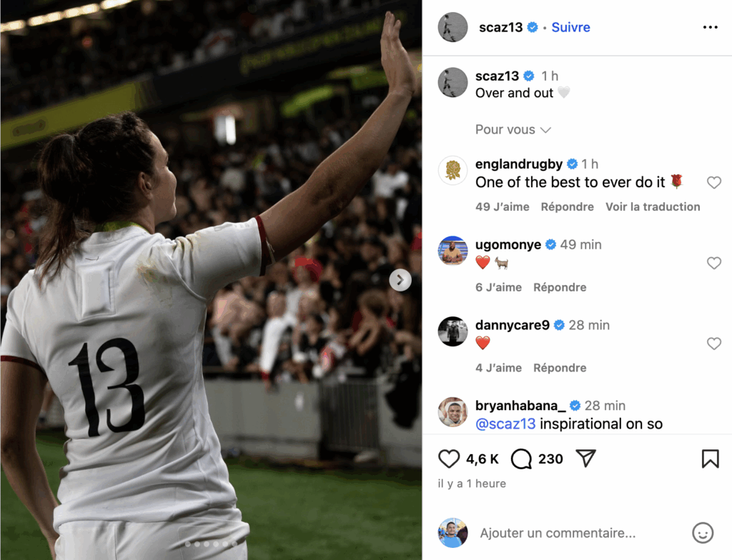732x560 pixels.
Task: Open the ugomonye username profile link
Action: pos(508,244)
